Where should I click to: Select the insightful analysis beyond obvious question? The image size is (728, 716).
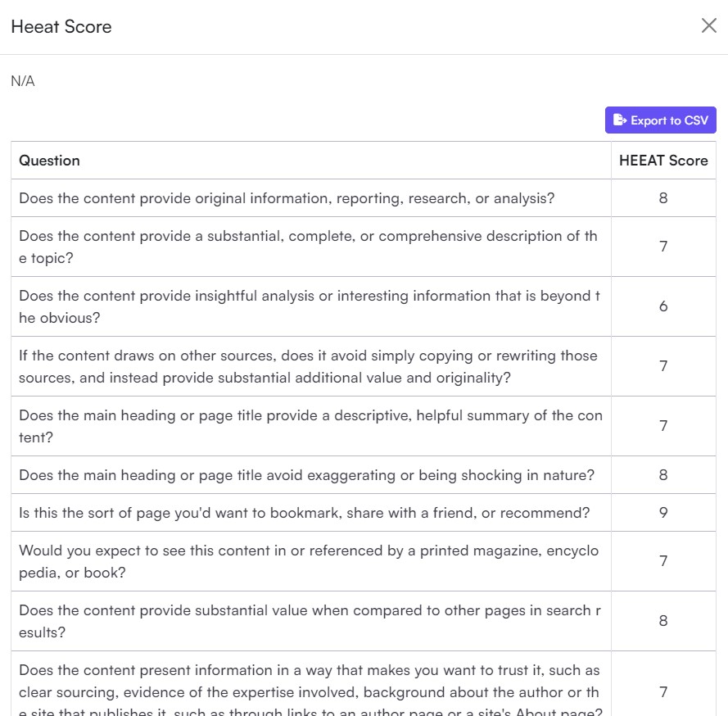(308, 306)
